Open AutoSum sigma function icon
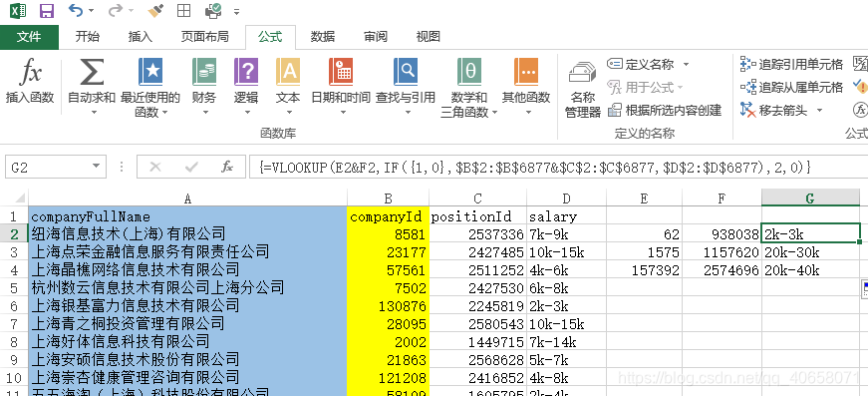Screen dimensions: 868x396 [x=92, y=72]
